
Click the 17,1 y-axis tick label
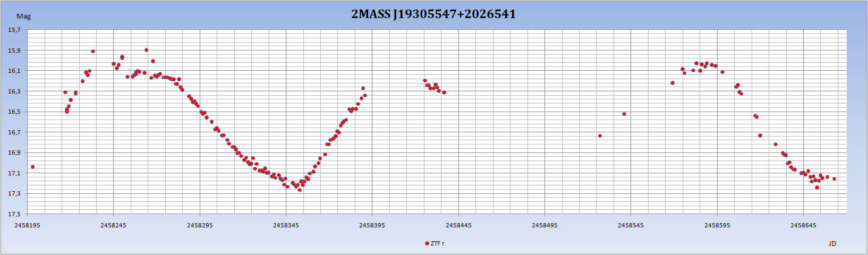coord(14,173)
